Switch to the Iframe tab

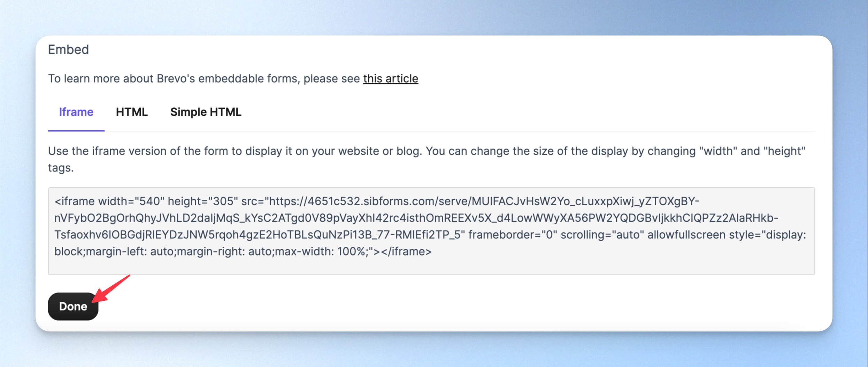(76, 112)
